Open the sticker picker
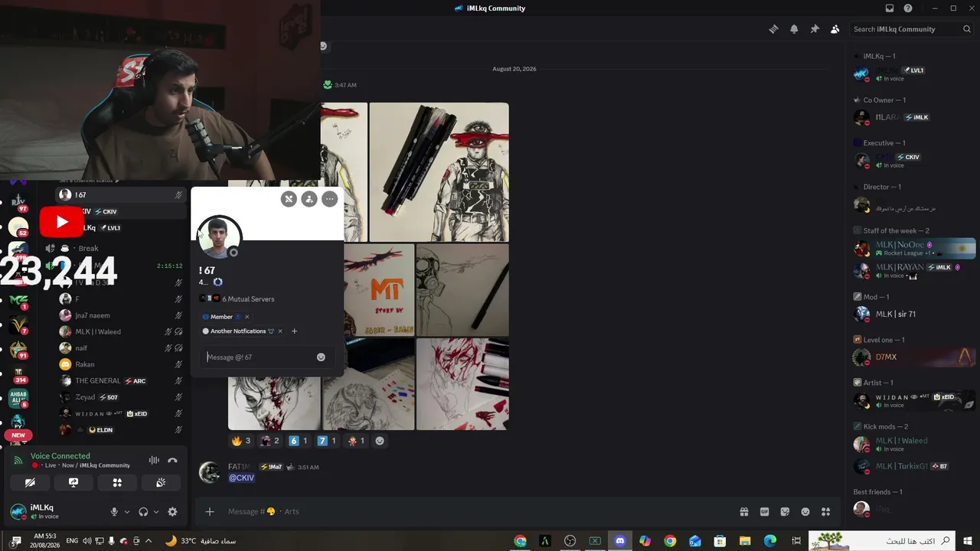The height and width of the screenshot is (551, 980). coord(785,511)
